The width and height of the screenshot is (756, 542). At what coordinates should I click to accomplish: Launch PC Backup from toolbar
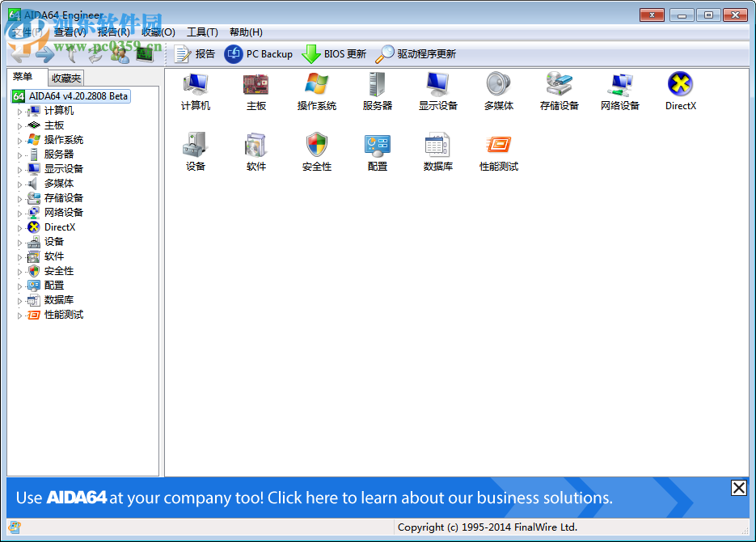(x=259, y=54)
